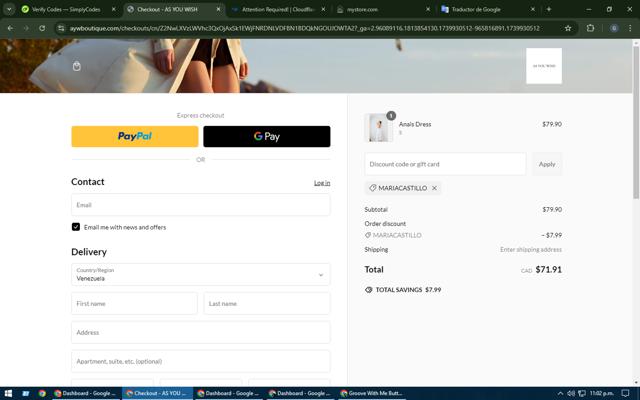Click the Log in link
The height and width of the screenshot is (400, 640).
point(322,183)
